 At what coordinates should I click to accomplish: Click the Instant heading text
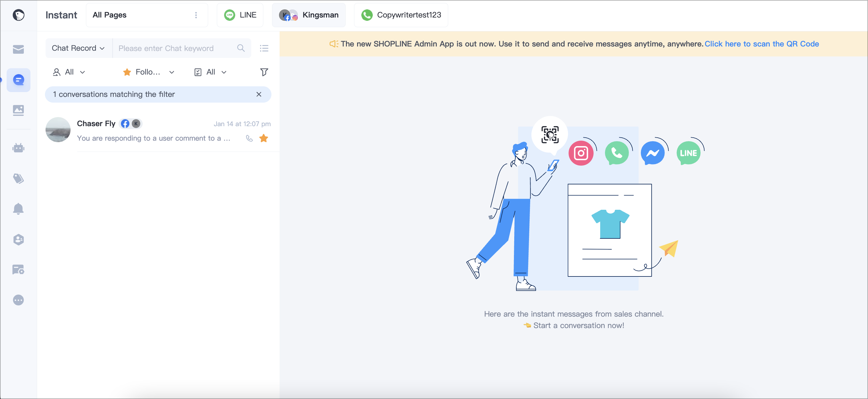pos(61,15)
